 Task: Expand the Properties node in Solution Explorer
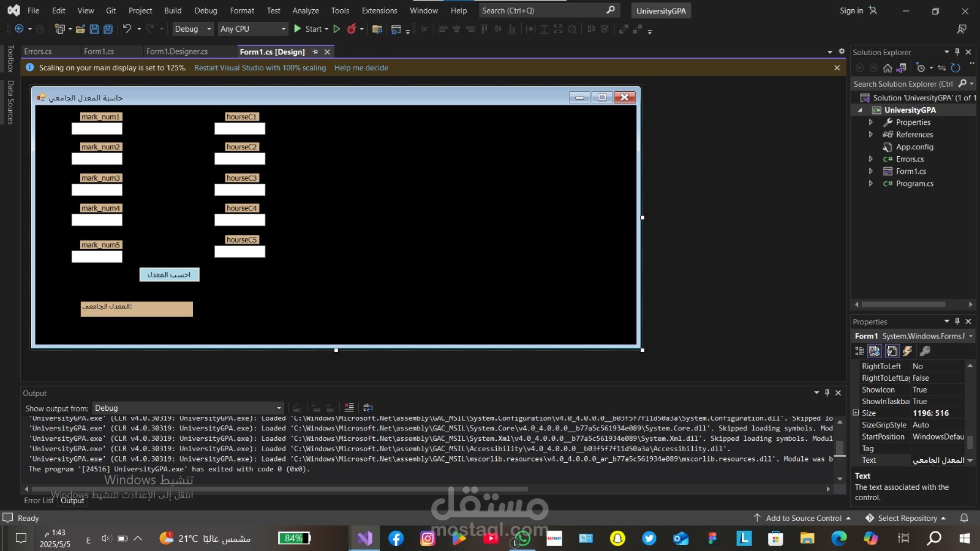pos(870,122)
